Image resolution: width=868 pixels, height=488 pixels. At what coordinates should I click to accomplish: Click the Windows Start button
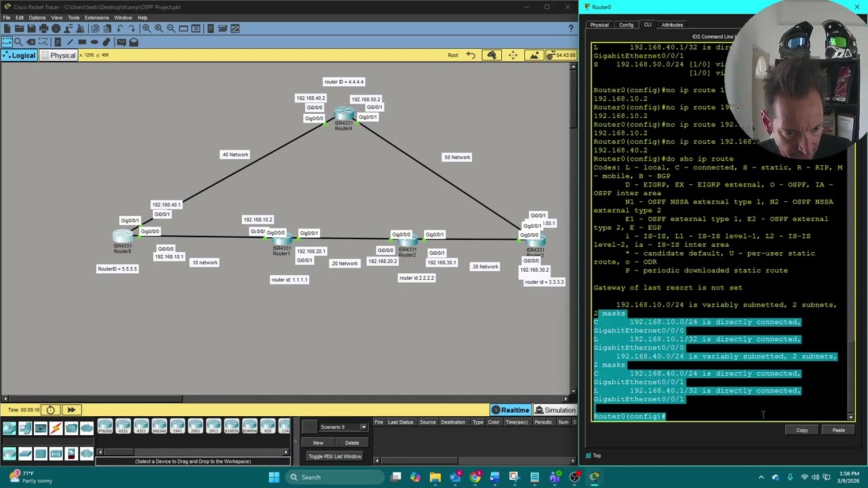pyautogui.click(x=274, y=477)
